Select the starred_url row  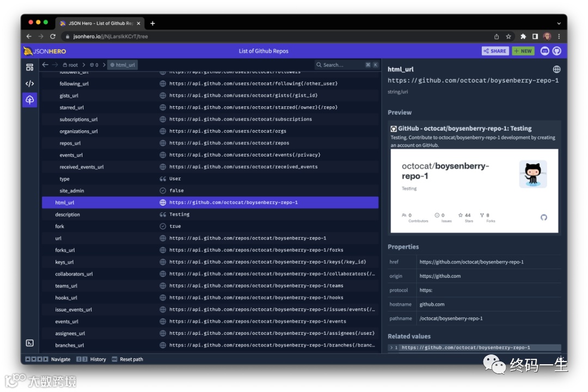click(x=210, y=107)
